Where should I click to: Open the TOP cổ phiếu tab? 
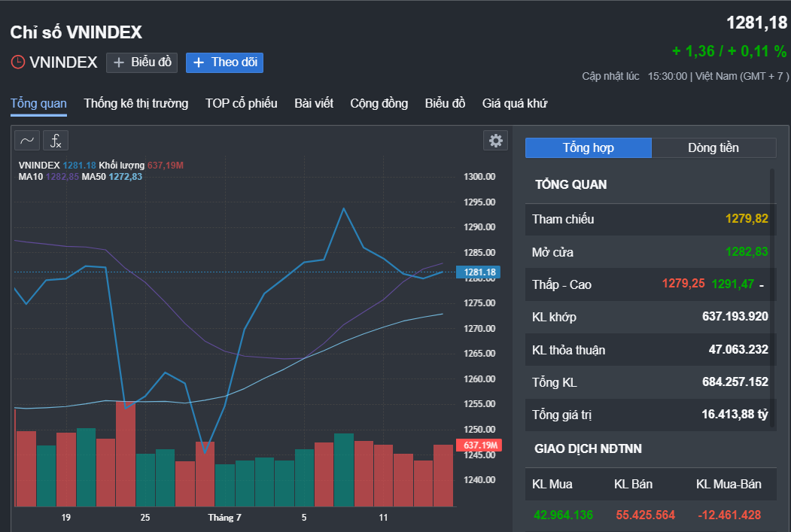click(241, 103)
